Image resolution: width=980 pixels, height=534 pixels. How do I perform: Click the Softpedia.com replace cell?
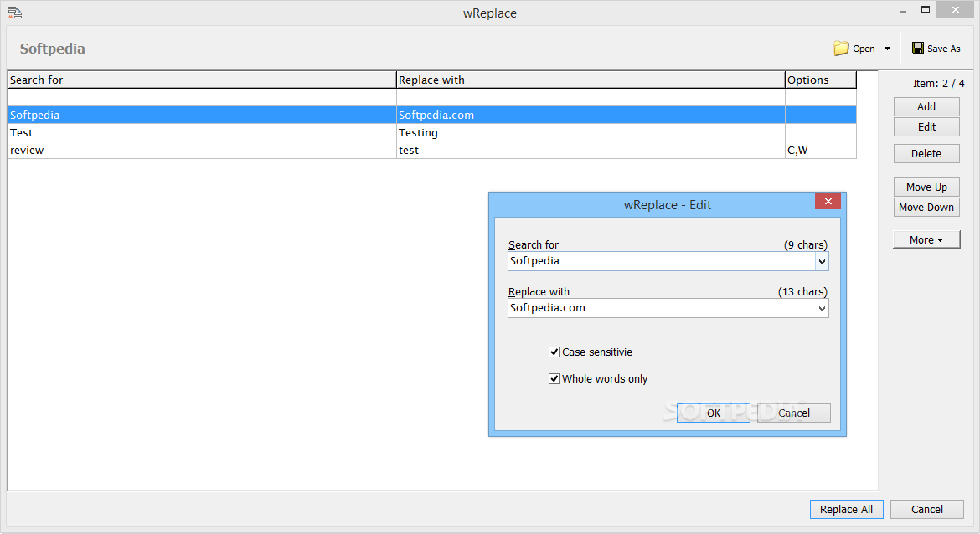pyautogui.click(x=591, y=115)
